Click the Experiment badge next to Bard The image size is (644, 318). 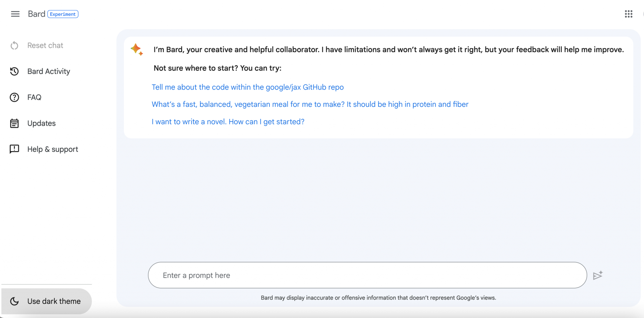point(63,14)
